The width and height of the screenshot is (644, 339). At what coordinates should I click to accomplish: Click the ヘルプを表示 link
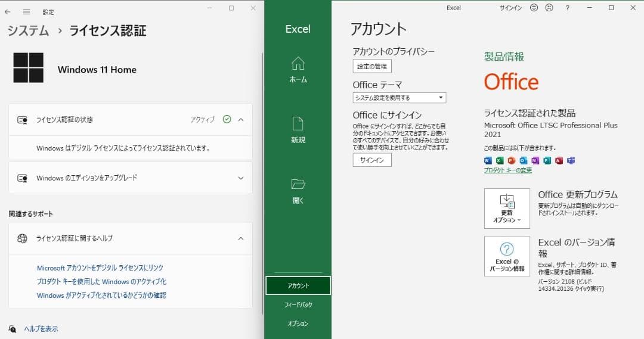click(x=41, y=329)
